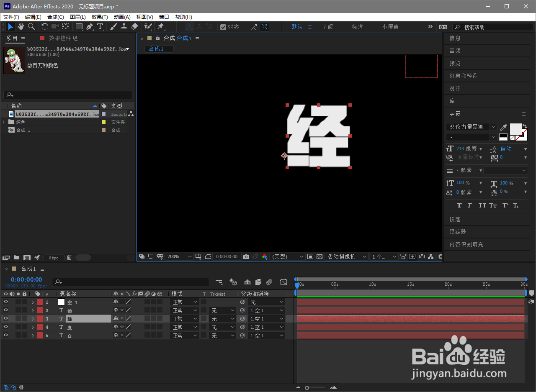Toggle the 对齐 (snap) checkbox in the toolbar
Image resolution: width=536 pixels, height=392 pixels.
point(223,26)
